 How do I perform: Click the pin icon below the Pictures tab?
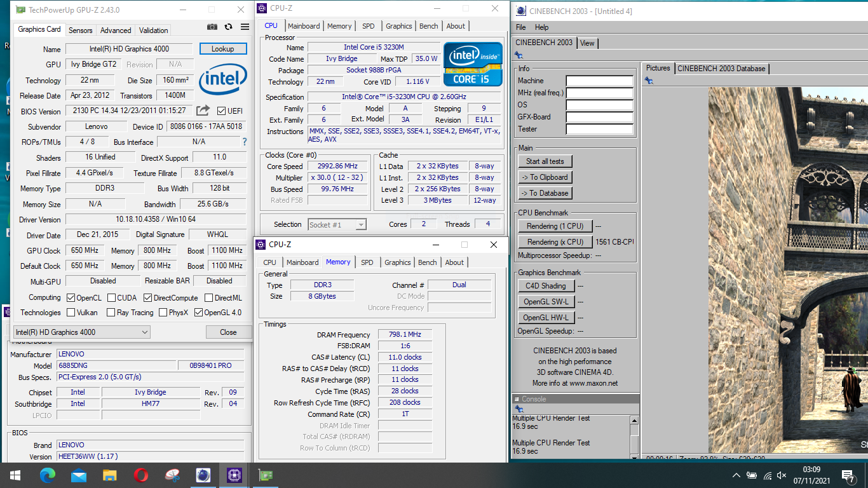tap(649, 81)
